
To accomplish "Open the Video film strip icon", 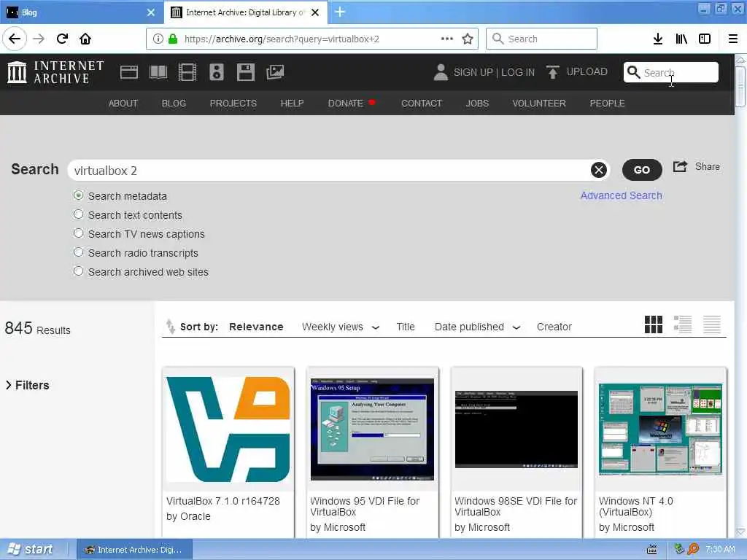I will click(x=187, y=72).
